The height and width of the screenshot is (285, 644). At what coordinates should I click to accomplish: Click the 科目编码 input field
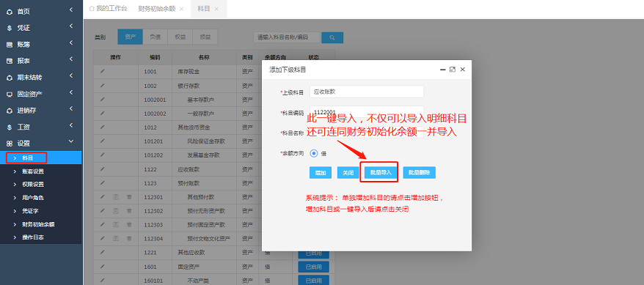click(x=366, y=112)
